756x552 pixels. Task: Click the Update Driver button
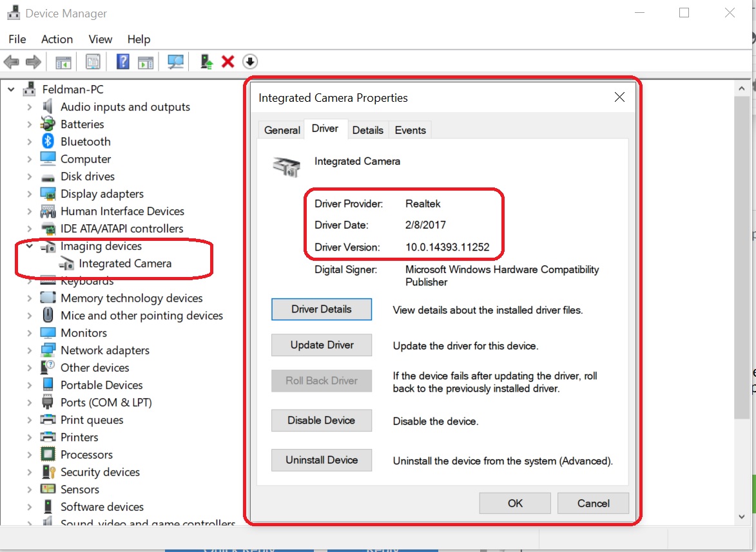click(321, 345)
